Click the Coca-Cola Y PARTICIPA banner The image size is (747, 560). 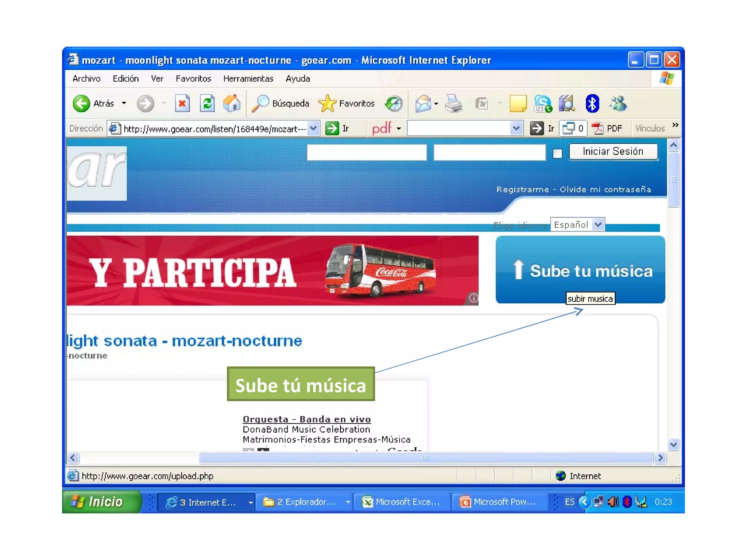pyautogui.click(x=272, y=271)
